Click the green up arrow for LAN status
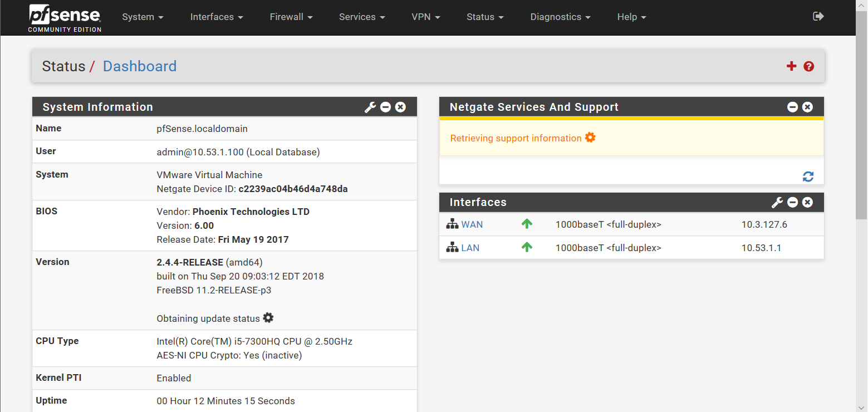Screen dimensions: 868x412 527,247
